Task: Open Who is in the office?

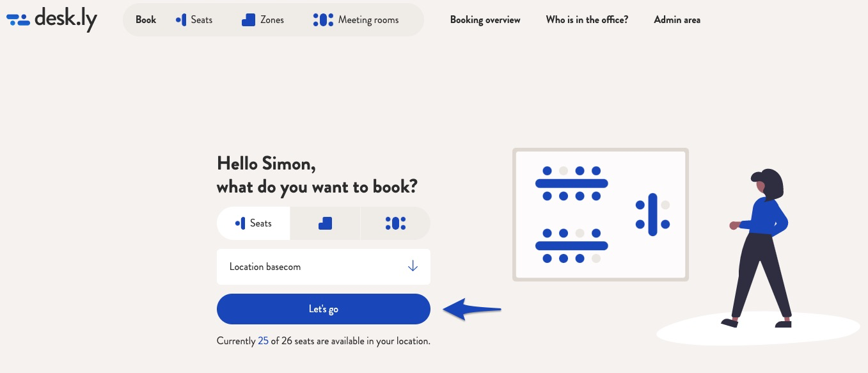Action: (x=587, y=20)
